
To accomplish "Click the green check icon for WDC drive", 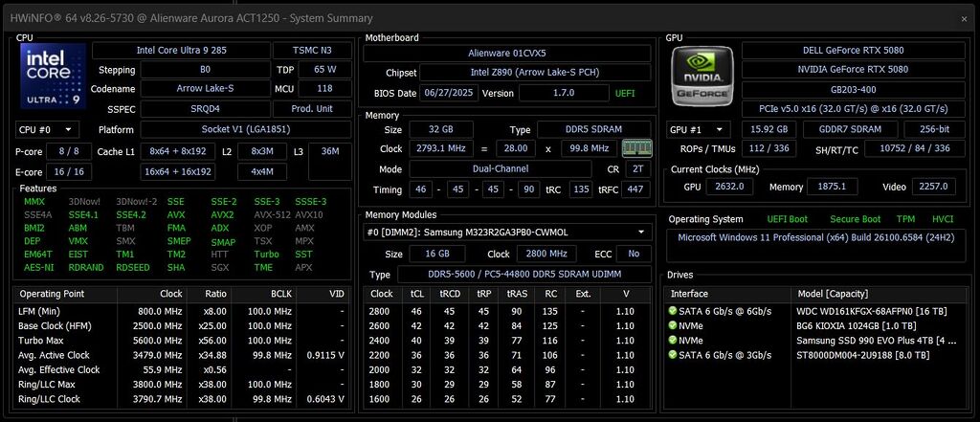I will click(673, 311).
